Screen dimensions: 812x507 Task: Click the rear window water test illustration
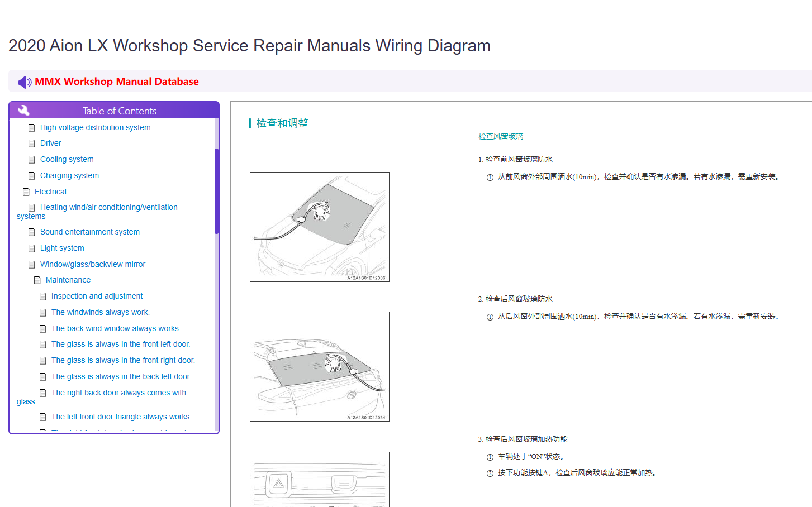pos(320,366)
